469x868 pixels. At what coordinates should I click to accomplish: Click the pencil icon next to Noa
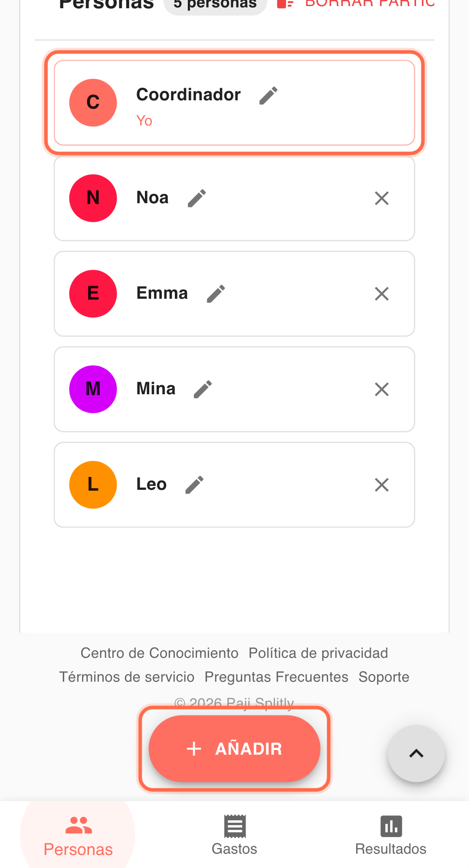point(197,198)
